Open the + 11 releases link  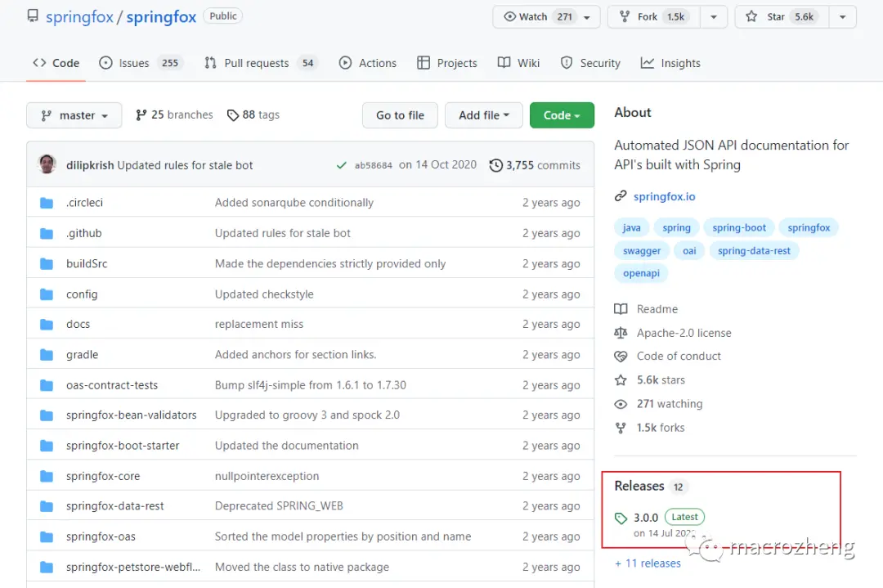coord(648,563)
